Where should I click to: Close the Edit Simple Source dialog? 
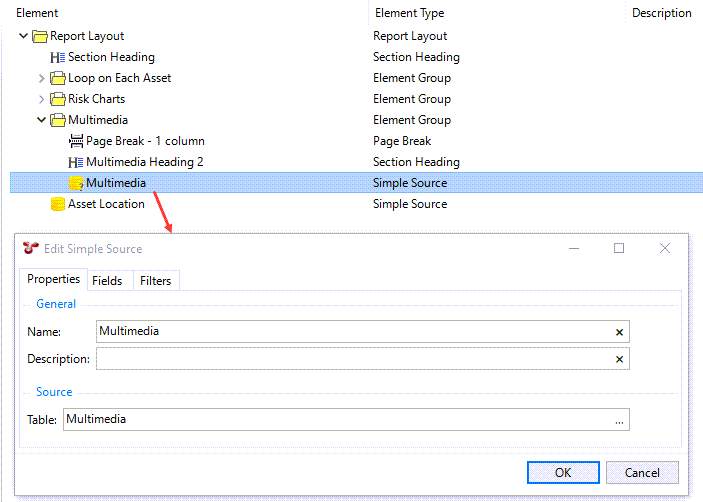[665, 248]
